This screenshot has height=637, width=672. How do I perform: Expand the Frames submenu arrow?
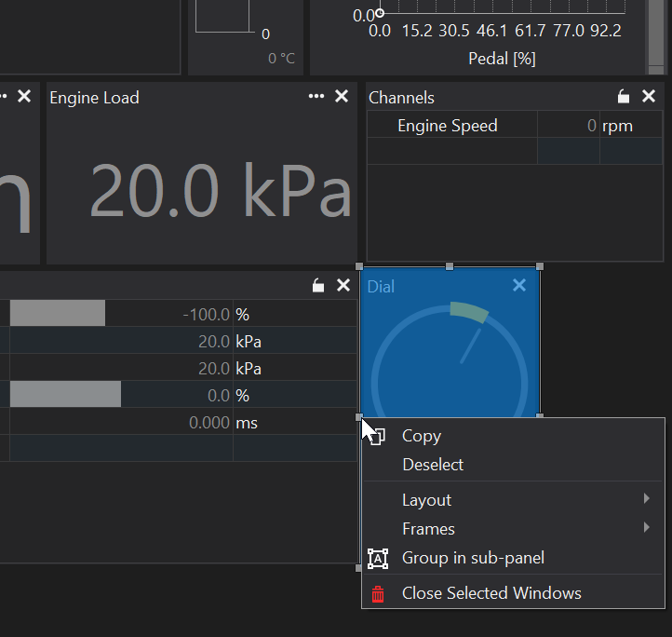(646, 528)
